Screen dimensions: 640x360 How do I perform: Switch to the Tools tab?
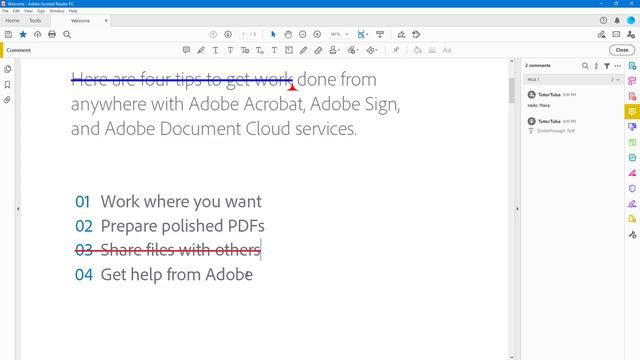click(35, 20)
